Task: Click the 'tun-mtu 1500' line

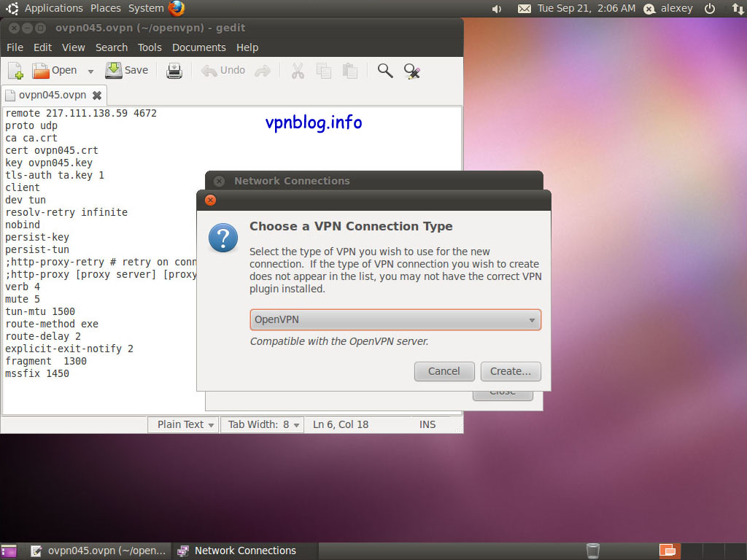Action: 40,311
